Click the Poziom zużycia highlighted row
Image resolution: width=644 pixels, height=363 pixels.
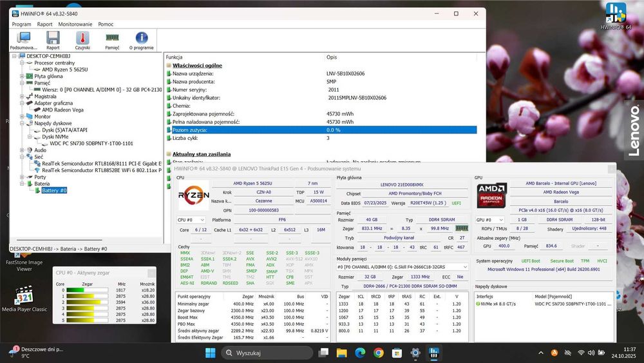click(321, 130)
